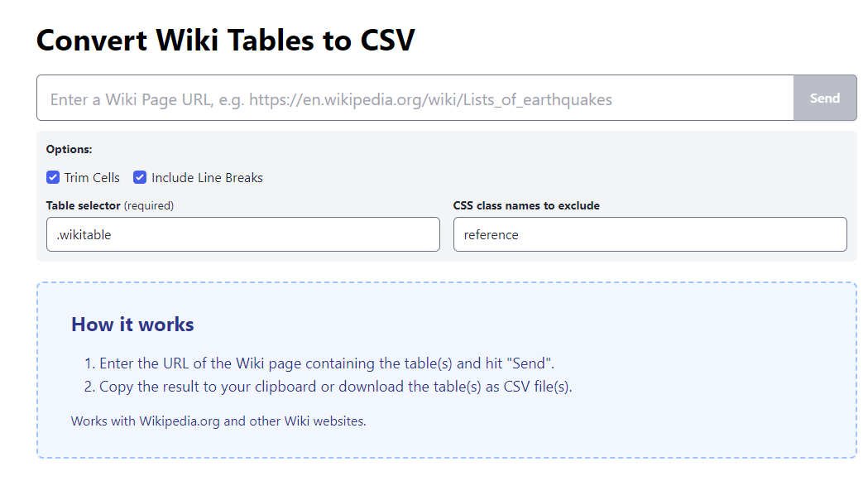Screen dimensions: 868x481
Task: Uncheck the Trim Cells checkbox
Action: tap(53, 177)
